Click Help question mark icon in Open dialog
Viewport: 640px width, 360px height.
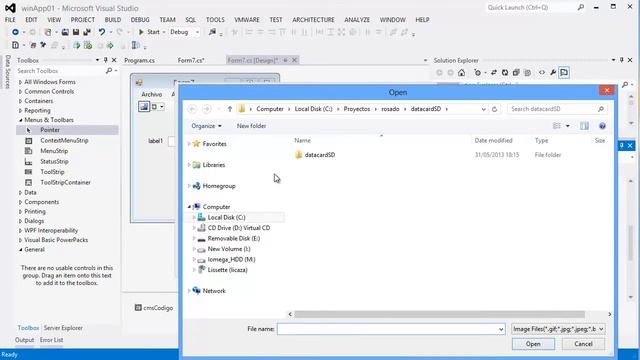pyautogui.click(x=602, y=126)
